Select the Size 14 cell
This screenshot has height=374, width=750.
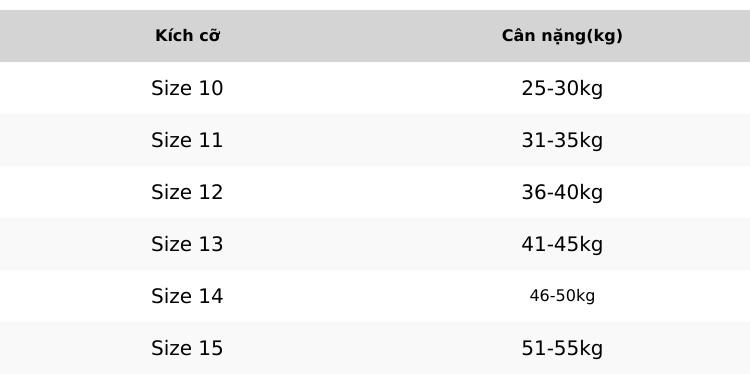point(187,296)
